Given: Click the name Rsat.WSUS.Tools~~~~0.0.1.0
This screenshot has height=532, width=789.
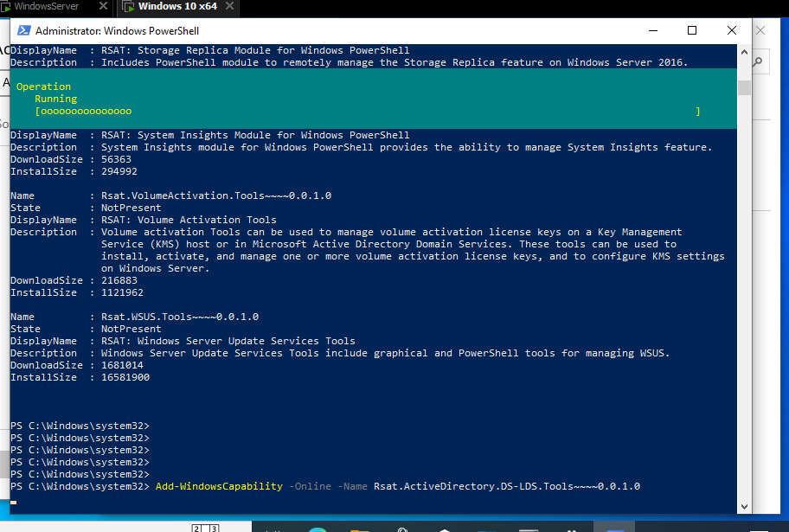Looking at the screenshot, I should (180, 317).
